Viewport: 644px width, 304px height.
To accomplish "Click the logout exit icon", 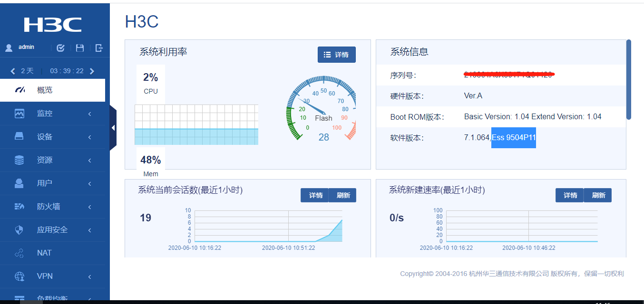I will tap(99, 48).
